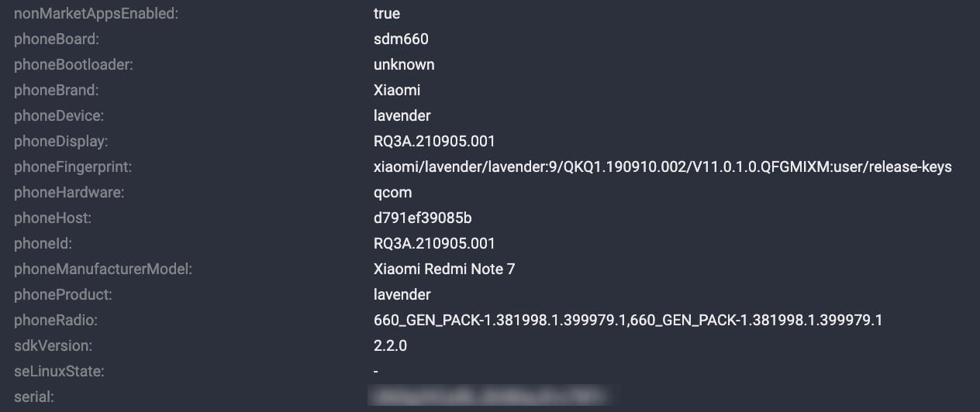The height and width of the screenshot is (412, 980).
Task: Click the phoneBoard value sdm660
Action: [401, 39]
